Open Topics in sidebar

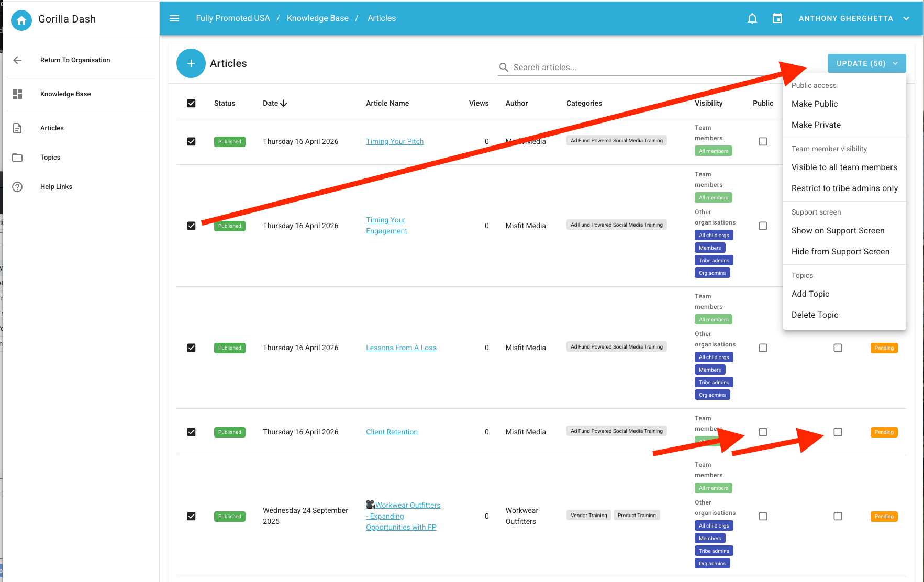coord(50,158)
